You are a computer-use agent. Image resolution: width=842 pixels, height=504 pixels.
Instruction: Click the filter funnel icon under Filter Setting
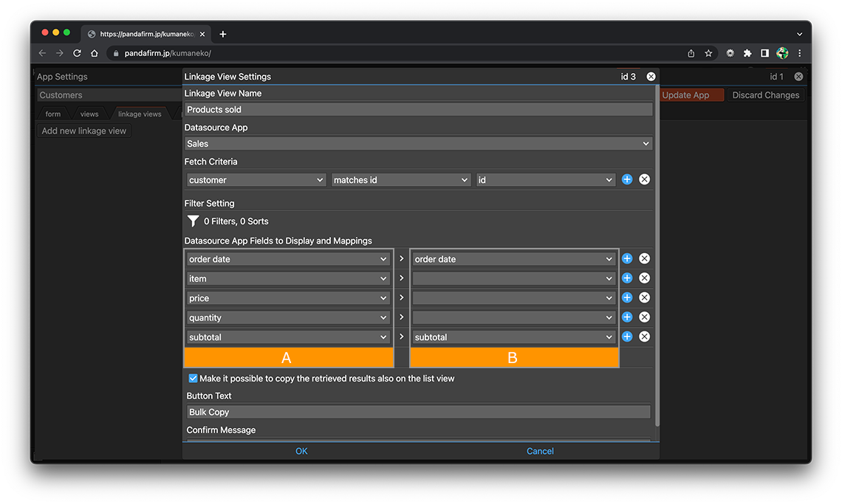tap(194, 221)
